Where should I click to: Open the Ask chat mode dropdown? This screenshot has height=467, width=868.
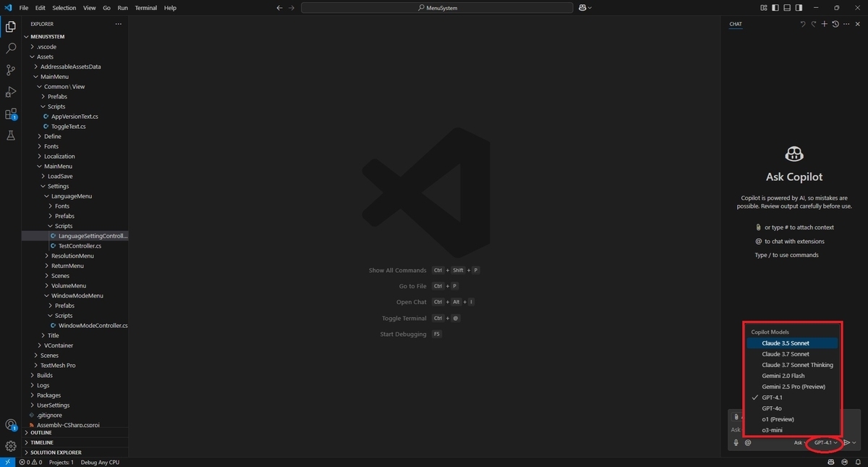point(800,442)
